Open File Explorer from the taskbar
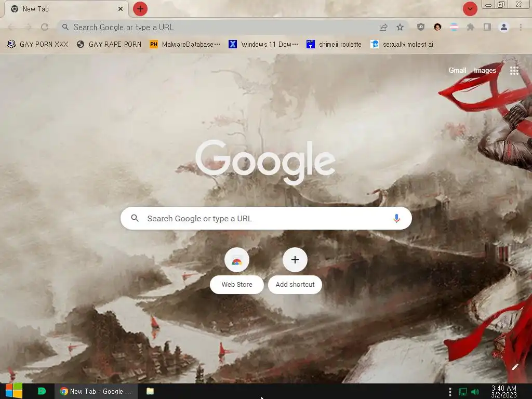The width and height of the screenshot is (532, 399). [150, 391]
